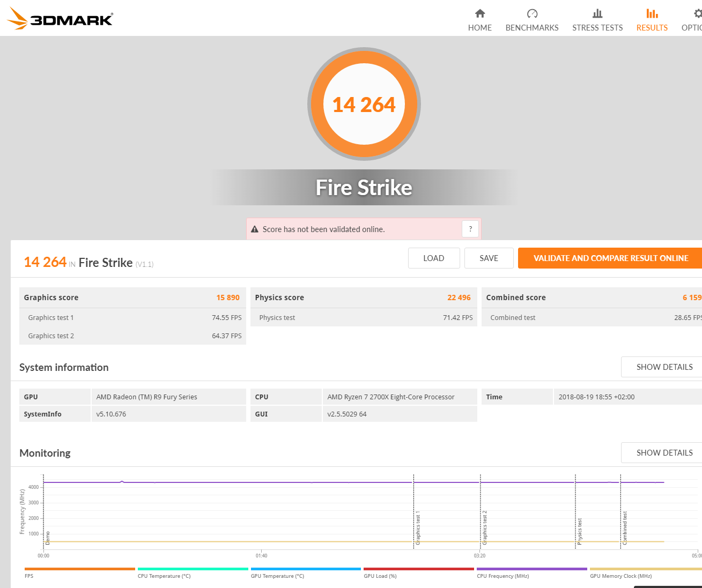Click the Fire Strike title banner

coord(364,188)
